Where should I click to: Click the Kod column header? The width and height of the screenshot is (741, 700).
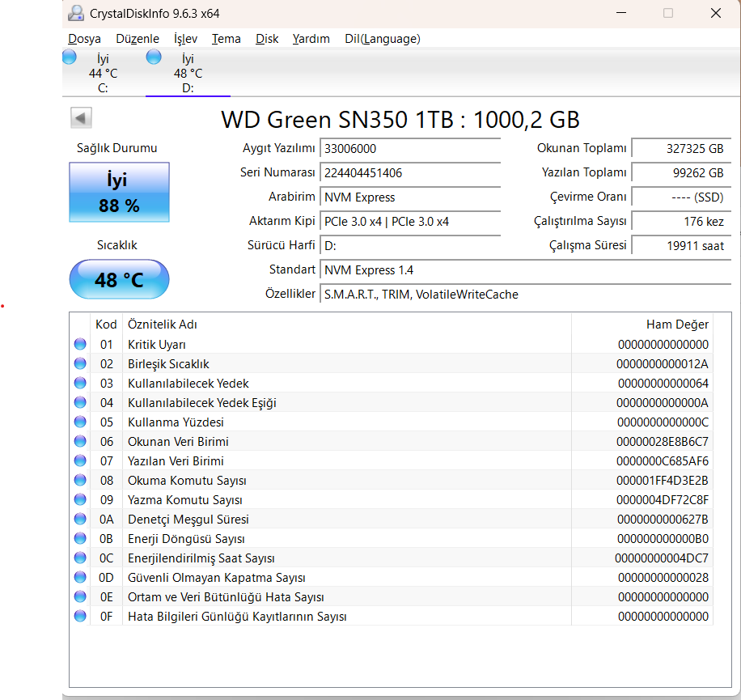click(x=106, y=325)
